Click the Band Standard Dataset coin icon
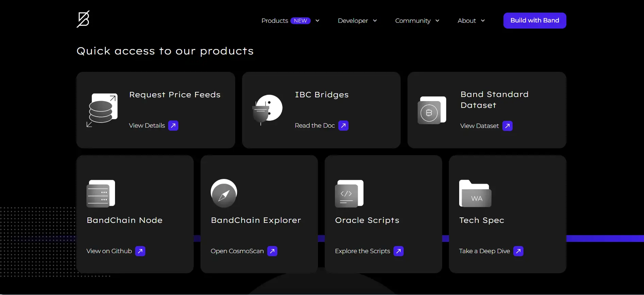644x295 pixels. click(432, 110)
